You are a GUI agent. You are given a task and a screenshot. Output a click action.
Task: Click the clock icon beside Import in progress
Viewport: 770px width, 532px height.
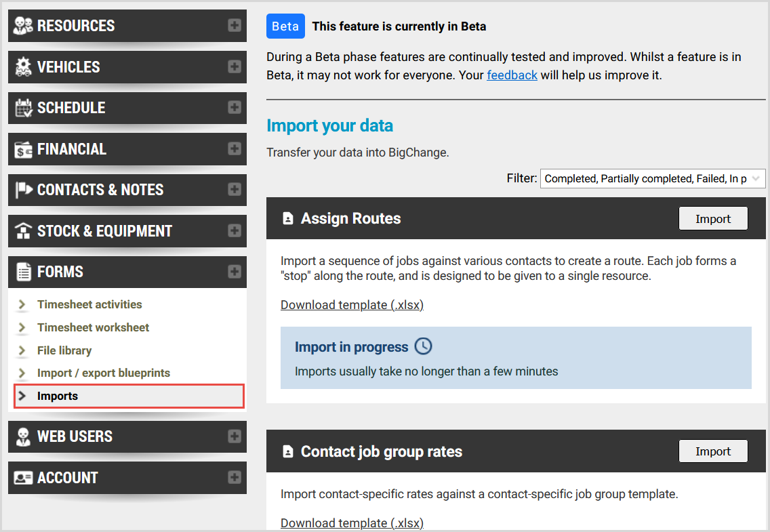(423, 346)
